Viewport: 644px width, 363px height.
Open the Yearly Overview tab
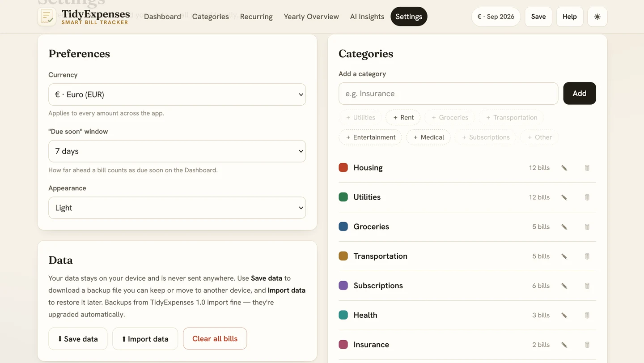pyautogui.click(x=311, y=17)
